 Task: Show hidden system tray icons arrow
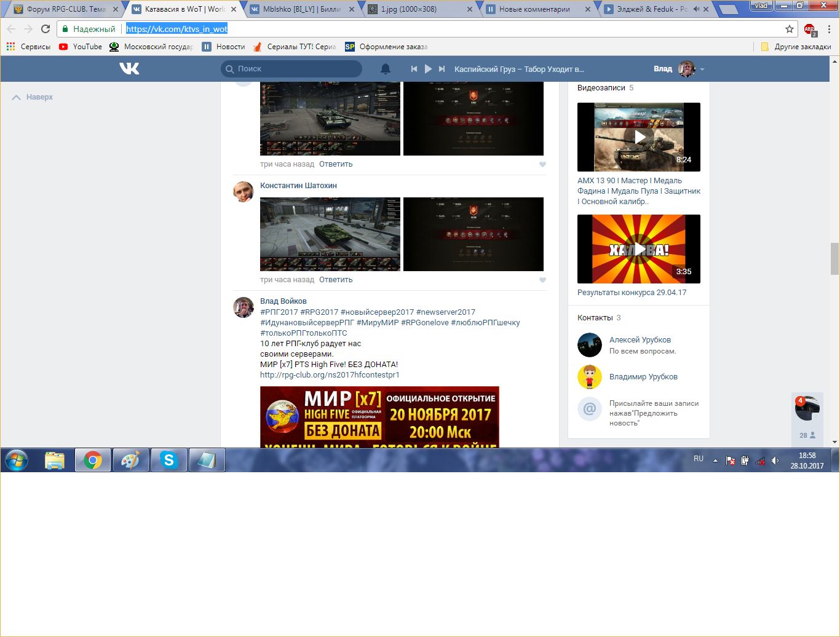[x=715, y=460]
